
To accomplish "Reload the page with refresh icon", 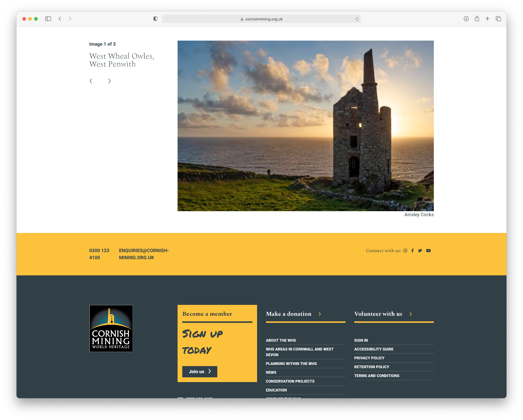I will coord(357,19).
